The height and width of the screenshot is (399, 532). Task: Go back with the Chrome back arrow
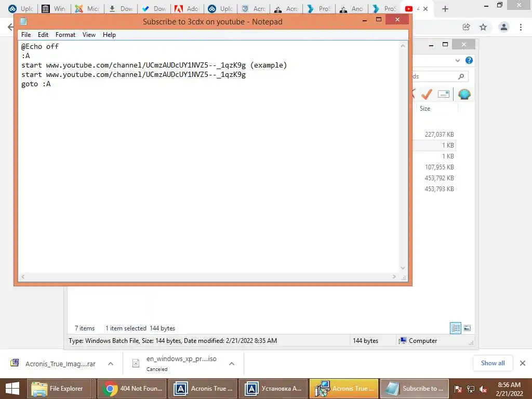10,27
